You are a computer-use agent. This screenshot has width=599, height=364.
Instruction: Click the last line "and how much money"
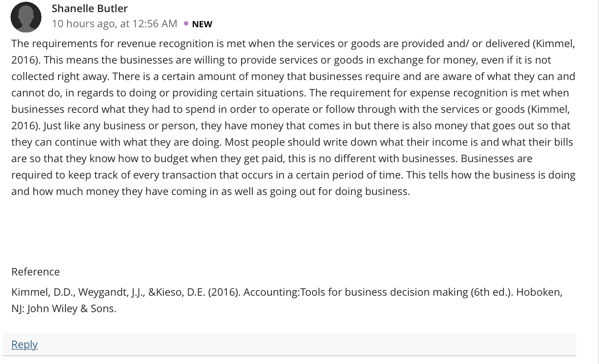point(210,192)
